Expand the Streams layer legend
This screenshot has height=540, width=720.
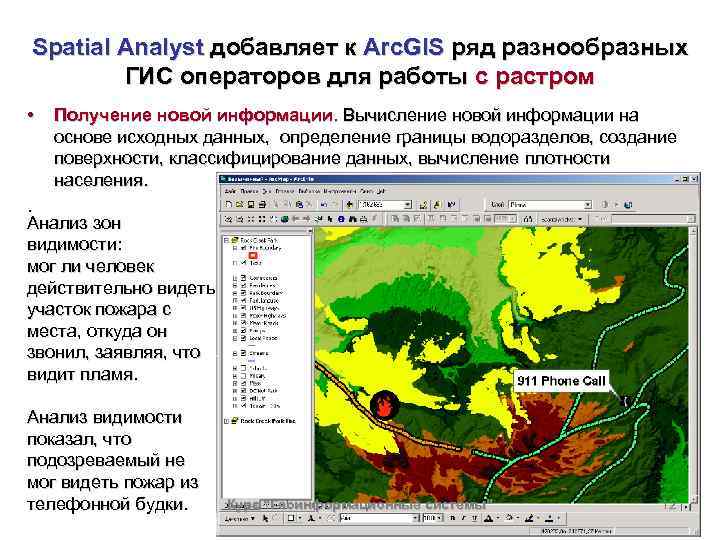[x=235, y=354]
